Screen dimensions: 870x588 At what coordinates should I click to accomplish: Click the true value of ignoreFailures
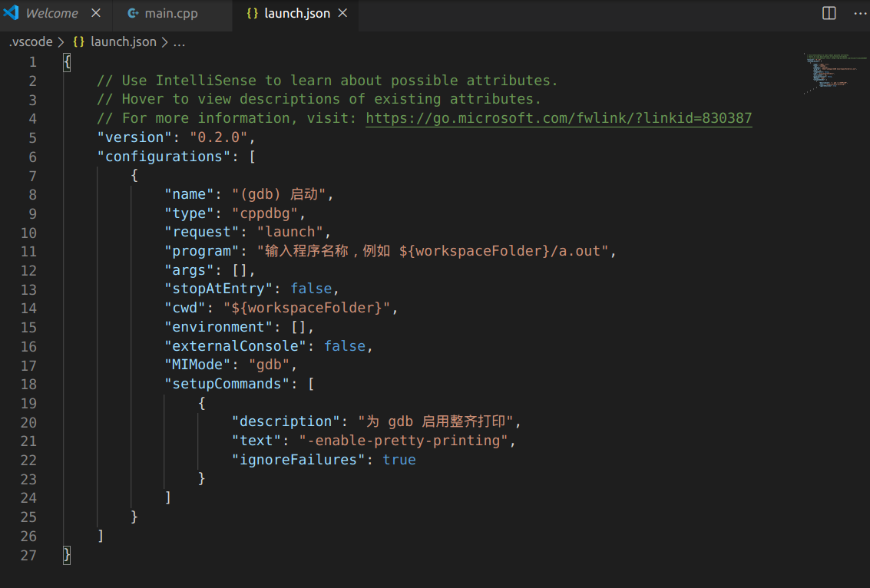(399, 459)
